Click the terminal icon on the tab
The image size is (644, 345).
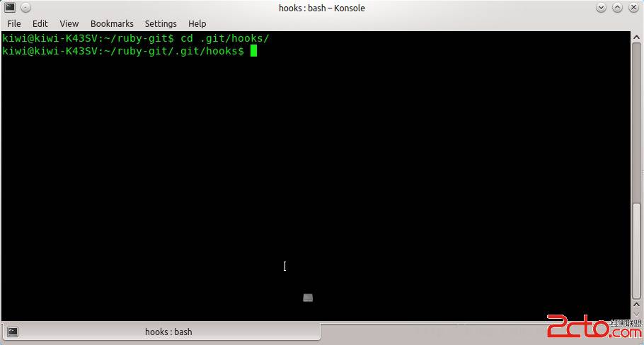[x=13, y=332]
